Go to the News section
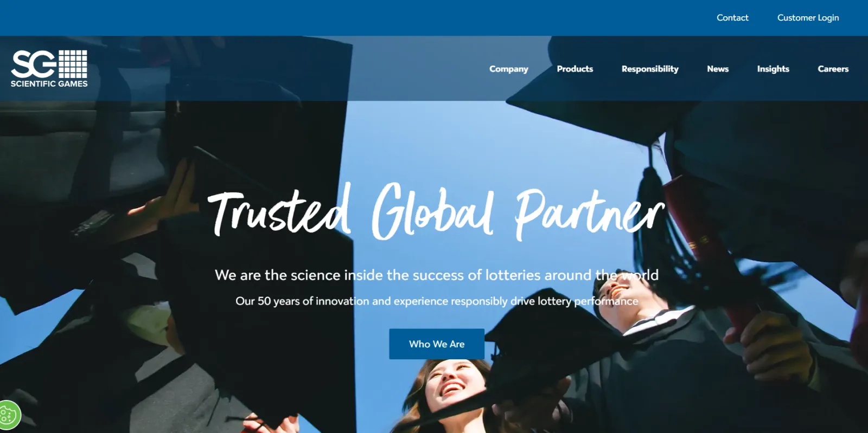 [717, 69]
